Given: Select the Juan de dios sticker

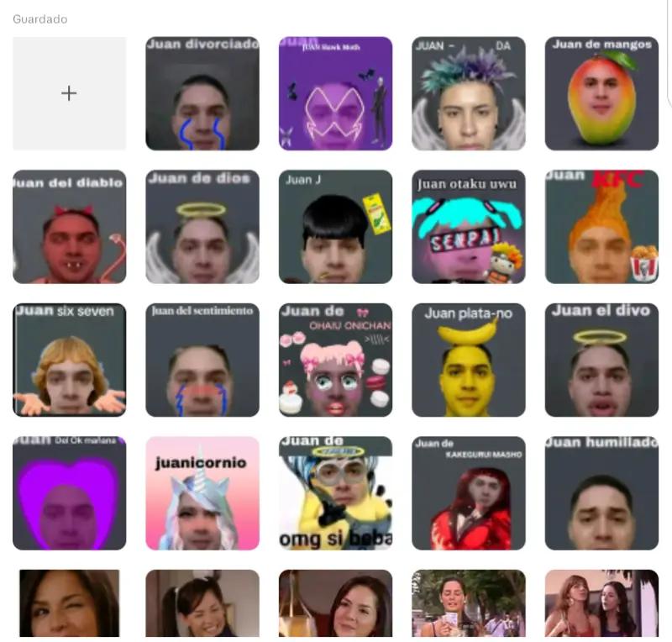Looking at the screenshot, I should (202, 226).
